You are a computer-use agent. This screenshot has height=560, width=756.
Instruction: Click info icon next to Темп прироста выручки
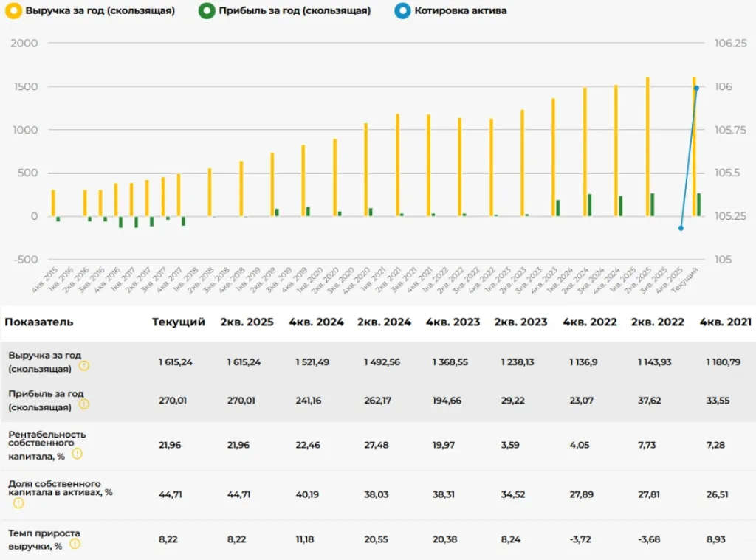click(75, 544)
